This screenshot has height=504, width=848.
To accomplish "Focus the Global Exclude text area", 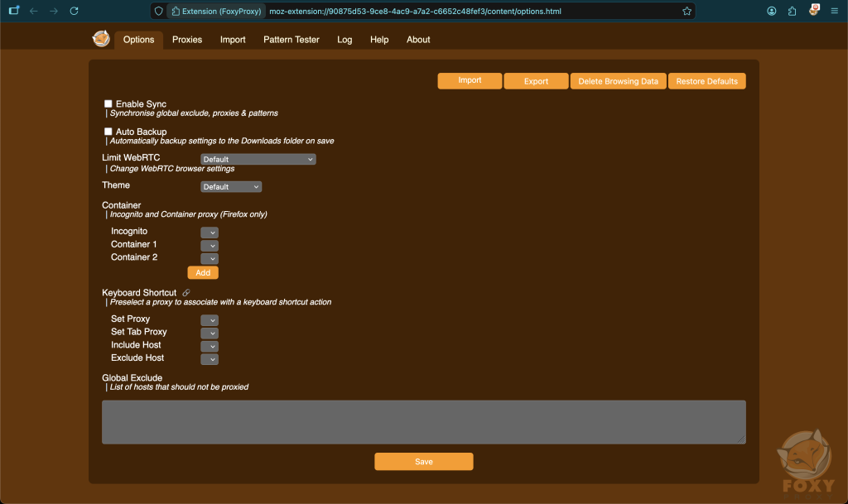I will point(423,422).
